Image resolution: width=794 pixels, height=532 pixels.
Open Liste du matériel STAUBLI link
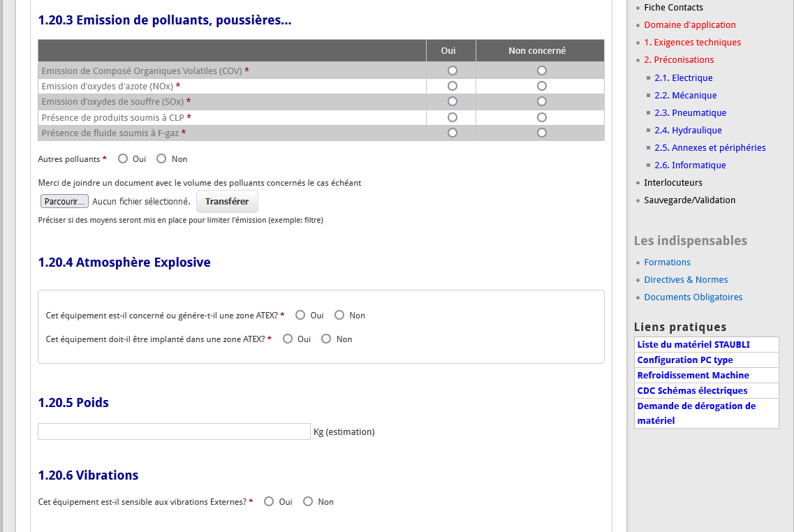click(693, 345)
